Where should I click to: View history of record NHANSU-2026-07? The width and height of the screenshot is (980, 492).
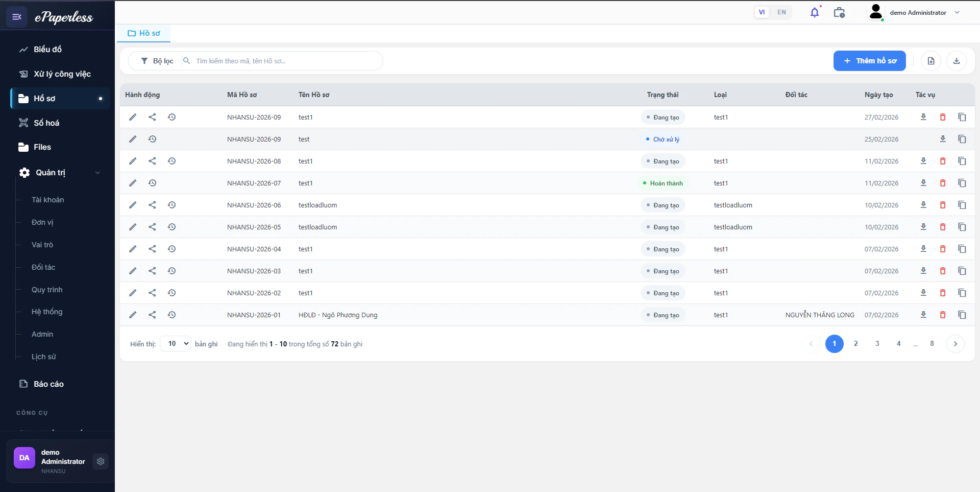tap(152, 183)
